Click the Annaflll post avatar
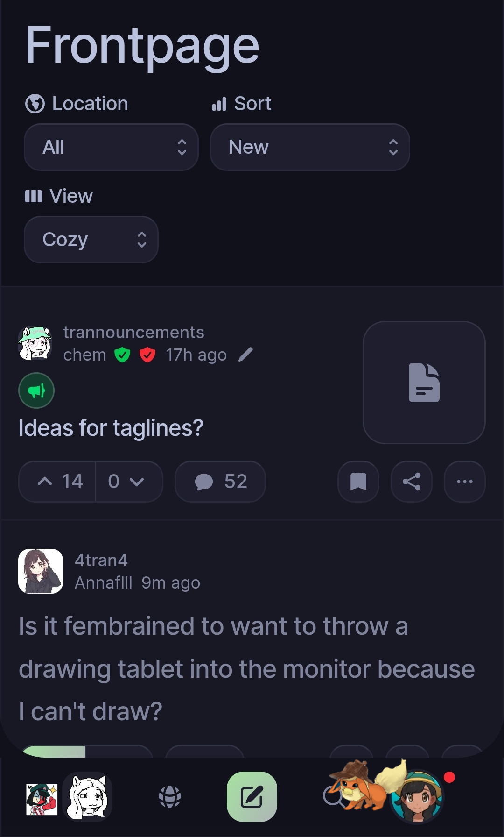 [x=41, y=571]
